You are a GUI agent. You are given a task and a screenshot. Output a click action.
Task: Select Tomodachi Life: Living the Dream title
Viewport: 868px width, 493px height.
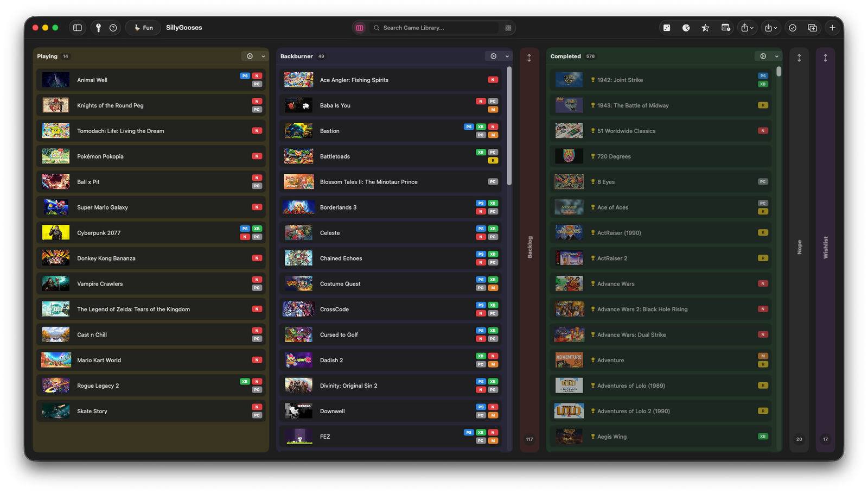pyautogui.click(x=120, y=131)
